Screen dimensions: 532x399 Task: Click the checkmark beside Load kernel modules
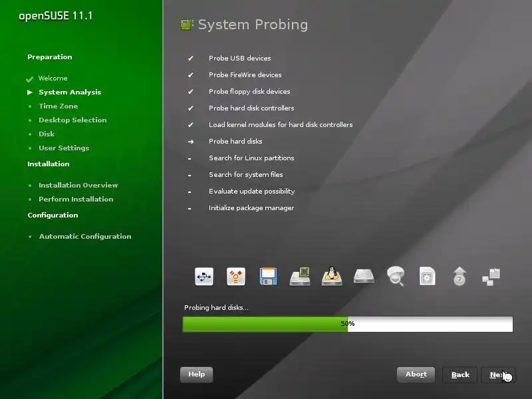191,125
